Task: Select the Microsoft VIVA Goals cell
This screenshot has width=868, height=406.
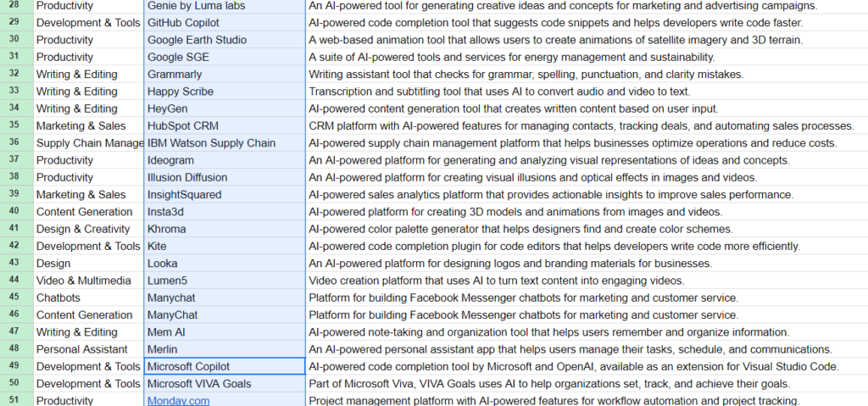Action: tap(225, 383)
